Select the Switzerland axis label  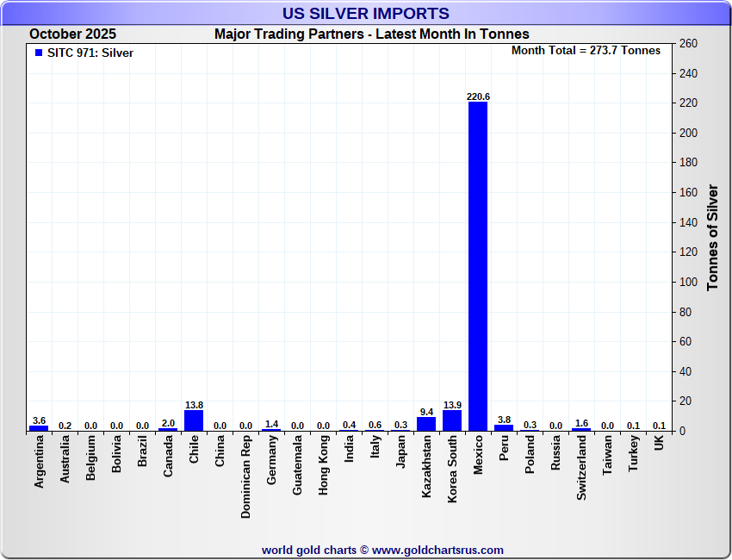point(581,467)
